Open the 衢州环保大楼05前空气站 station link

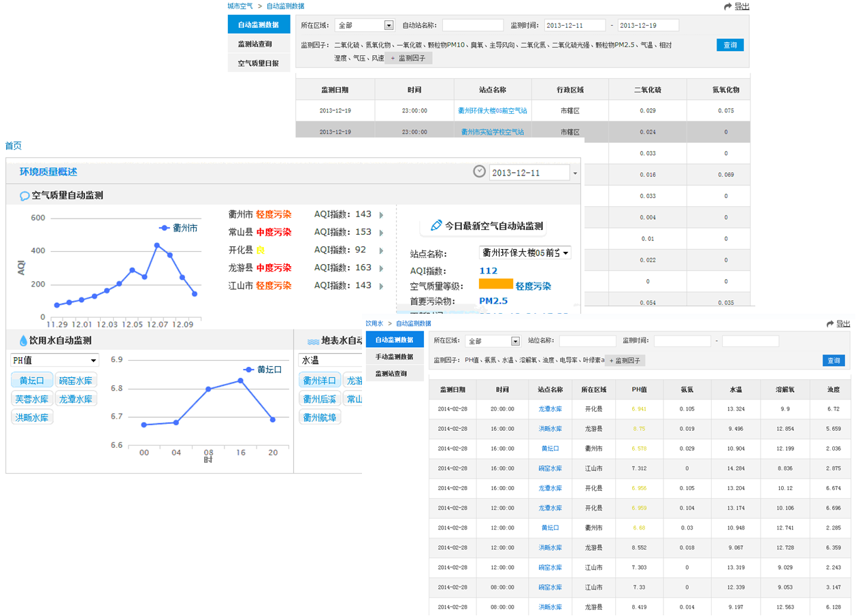tap(493, 110)
